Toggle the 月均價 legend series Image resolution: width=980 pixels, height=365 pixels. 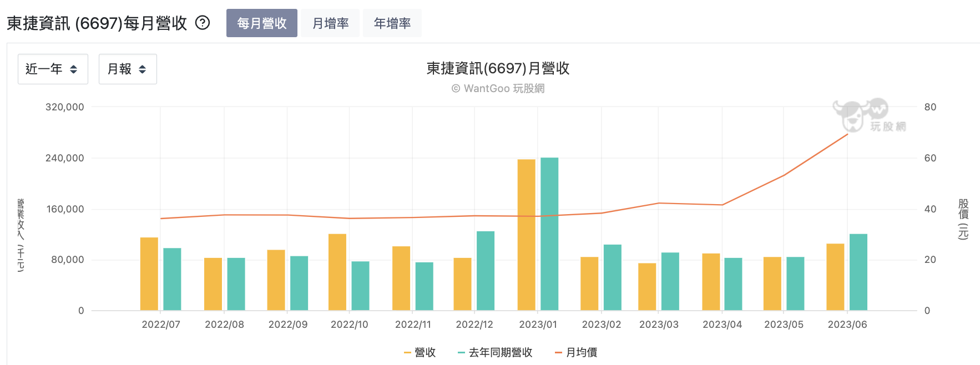tap(576, 352)
